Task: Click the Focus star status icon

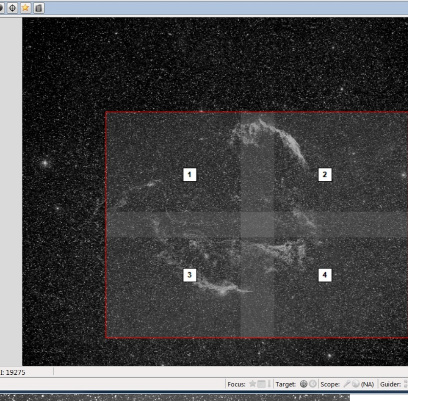Action: pyautogui.click(x=253, y=384)
